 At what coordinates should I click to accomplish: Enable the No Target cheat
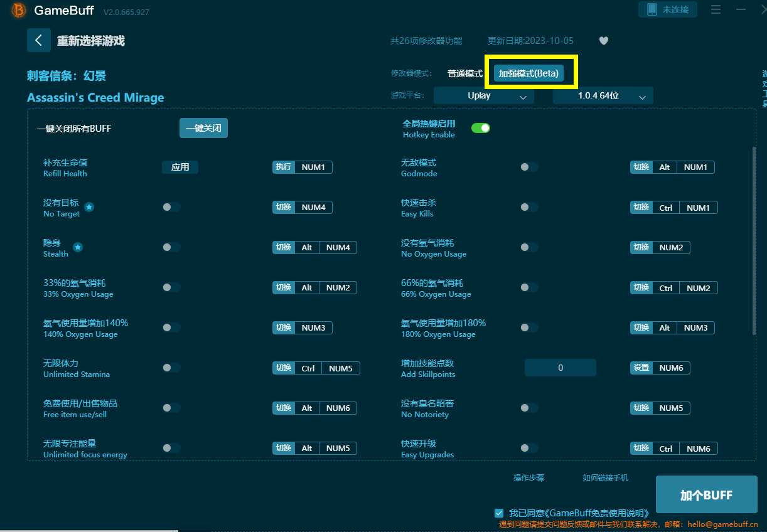tap(171, 207)
